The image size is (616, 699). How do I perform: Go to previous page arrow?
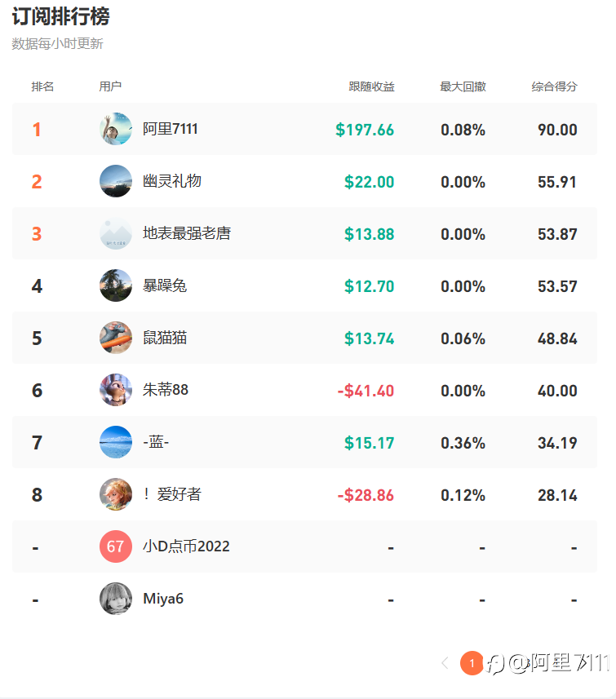[445, 663]
